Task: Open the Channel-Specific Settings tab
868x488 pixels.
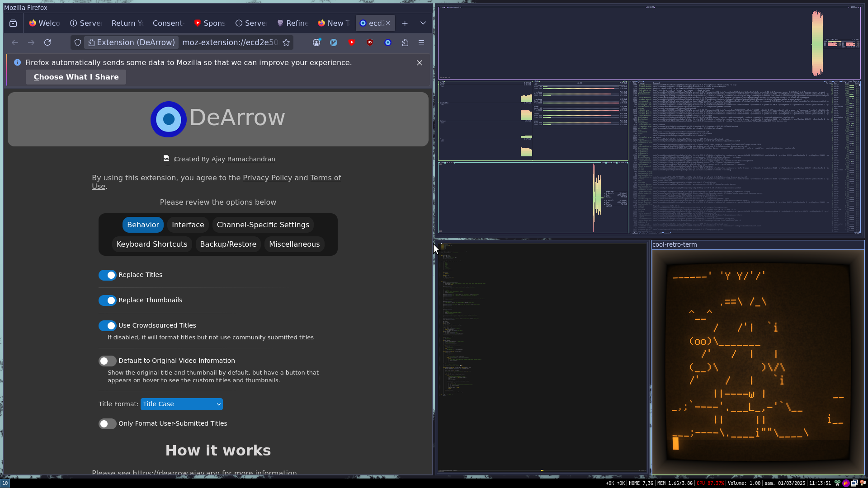Action: [263, 225]
